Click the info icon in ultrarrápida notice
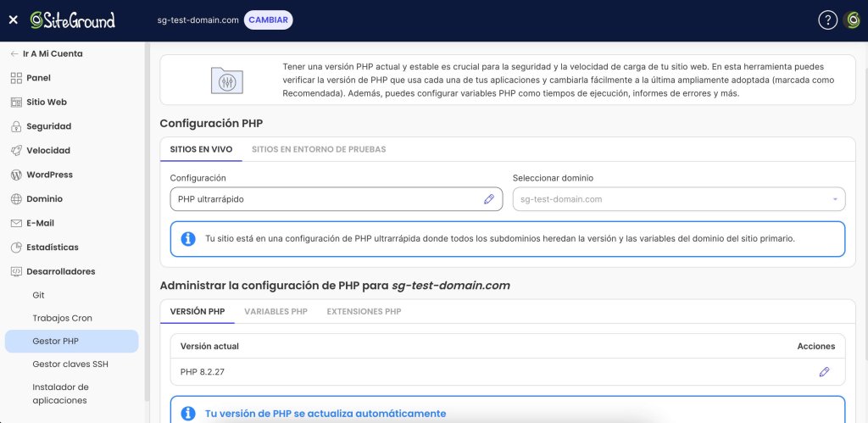Image resolution: width=868 pixels, height=423 pixels. pyautogui.click(x=188, y=239)
